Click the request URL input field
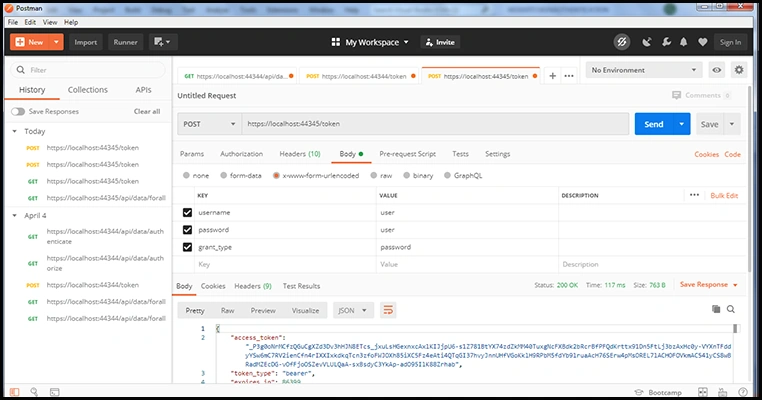 coord(435,124)
